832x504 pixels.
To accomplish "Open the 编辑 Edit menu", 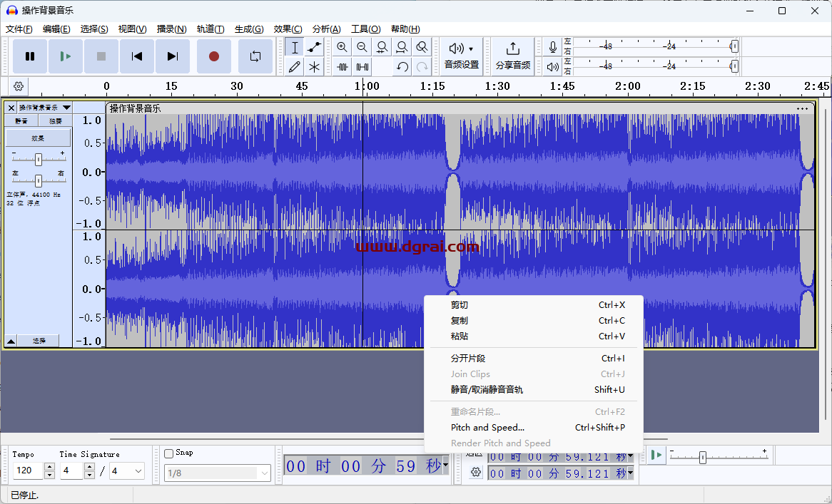I will 56,29.
